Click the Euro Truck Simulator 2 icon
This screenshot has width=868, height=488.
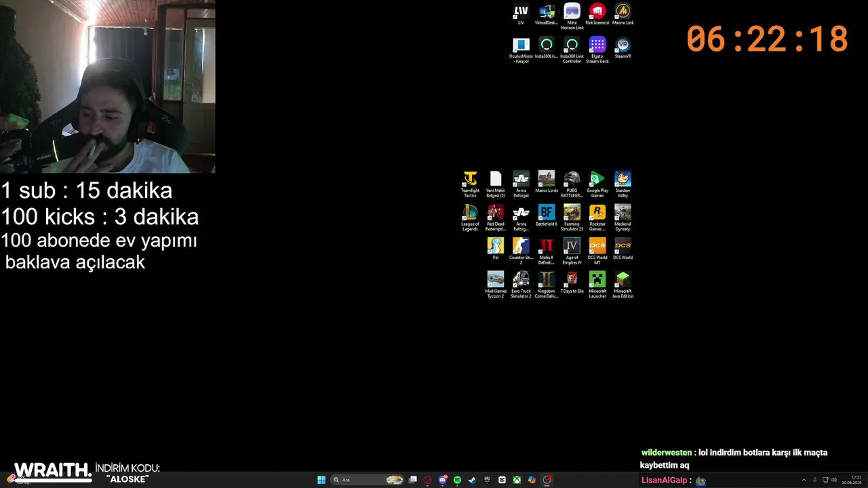pyautogui.click(x=521, y=285)
